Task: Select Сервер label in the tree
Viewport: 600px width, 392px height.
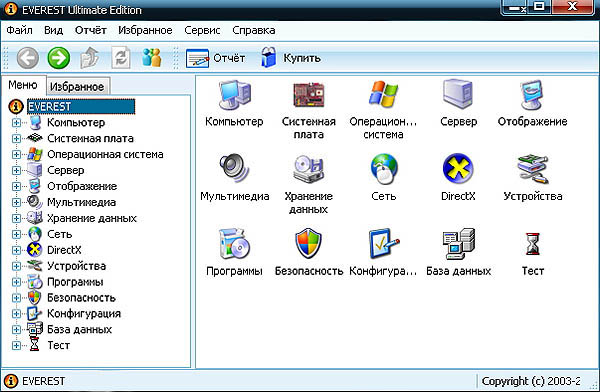Action: [x=65, y=170]
